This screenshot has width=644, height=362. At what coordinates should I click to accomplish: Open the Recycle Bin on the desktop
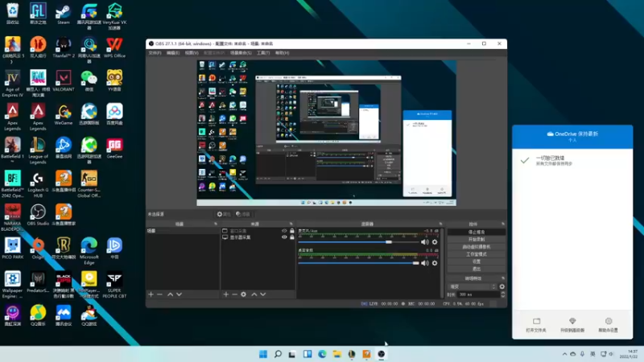(x=12, y=14)
